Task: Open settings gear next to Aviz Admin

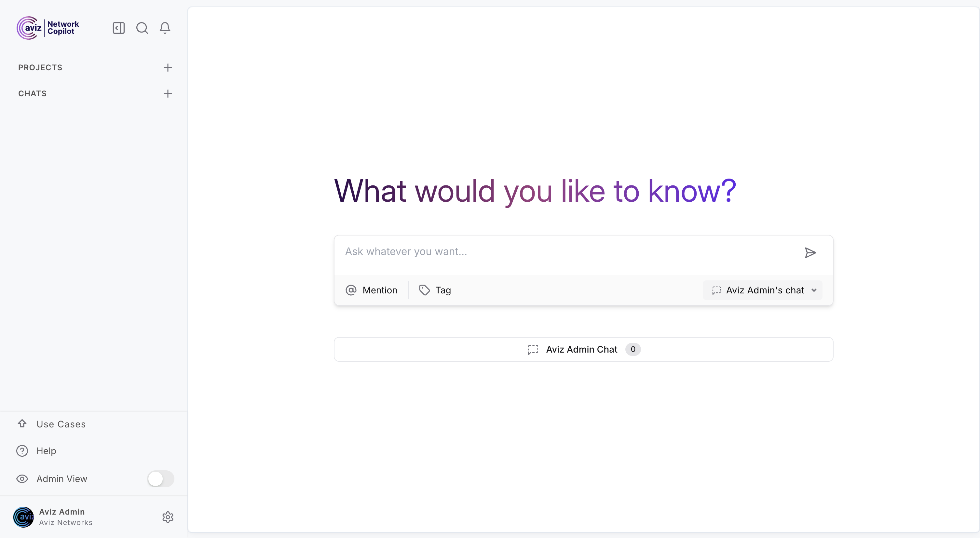Action: [x=168, y=517]
